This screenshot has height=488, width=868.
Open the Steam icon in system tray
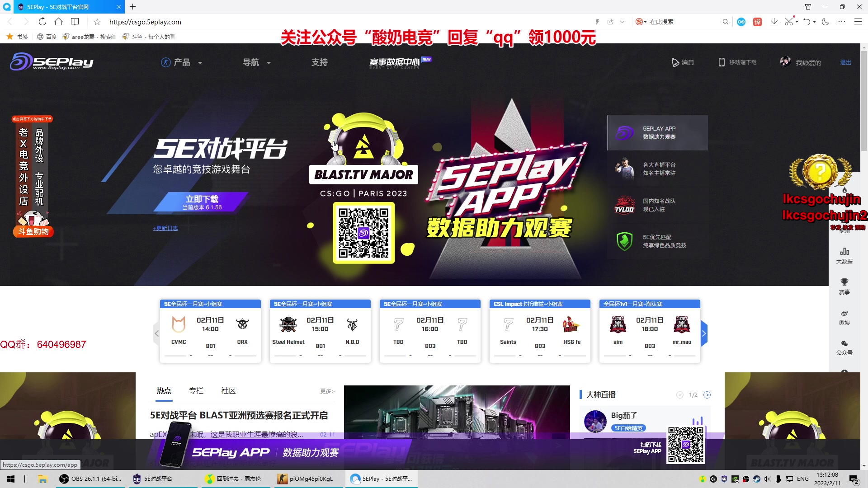point(756,479)
